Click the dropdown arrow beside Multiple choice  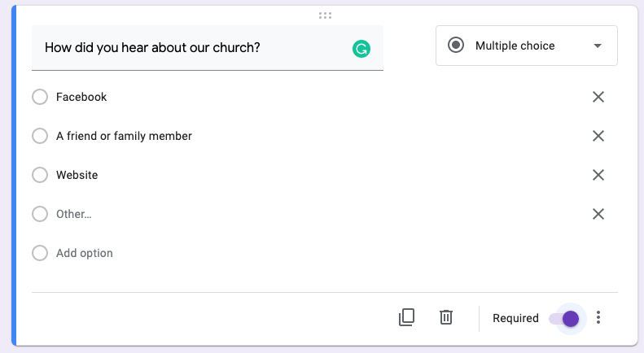point(598,46)
